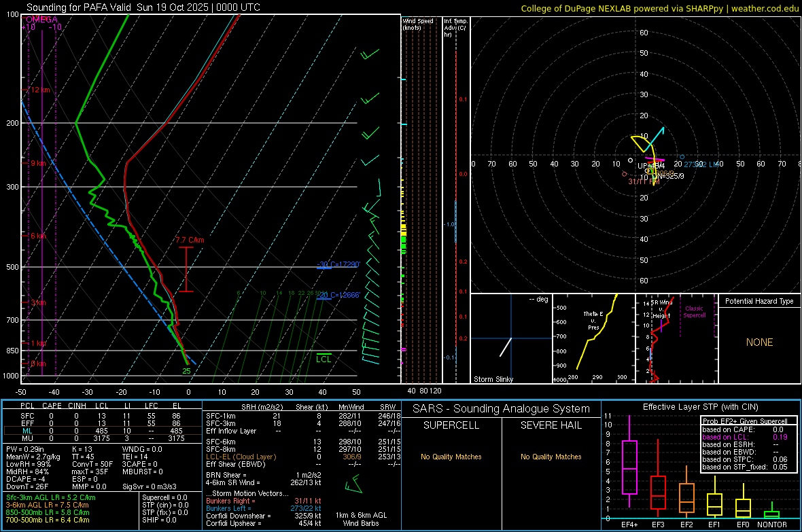Select the highlighted 'ML' parcel row
This screenshot has height=532, width=802.
pos(103,431)
